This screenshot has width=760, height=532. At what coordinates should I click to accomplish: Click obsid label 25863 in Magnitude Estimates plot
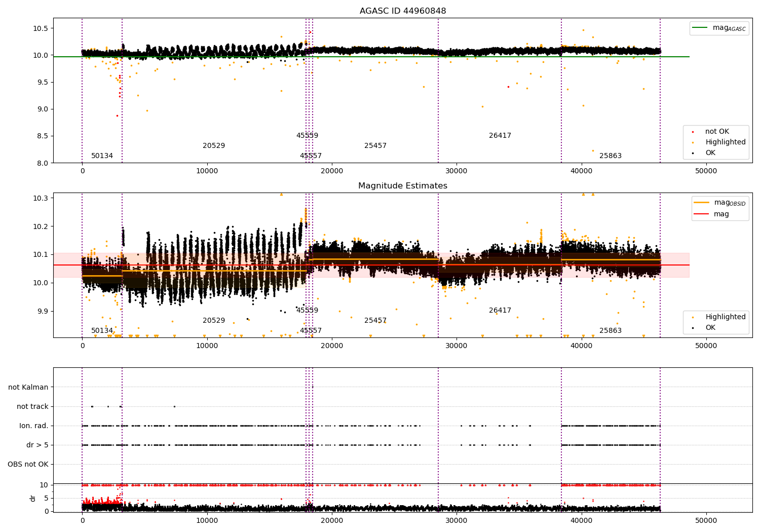coord(611,331)
